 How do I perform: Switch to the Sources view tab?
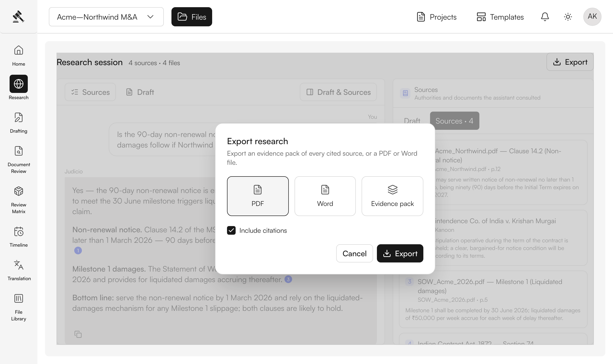[90, 92]
